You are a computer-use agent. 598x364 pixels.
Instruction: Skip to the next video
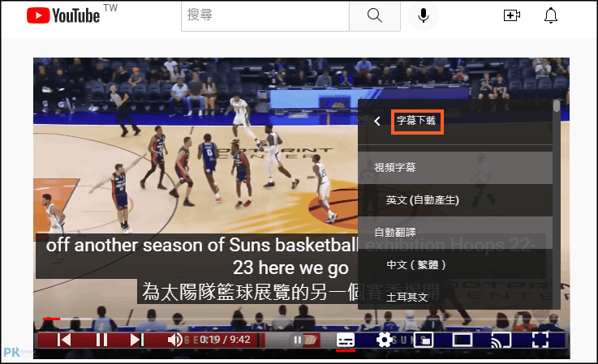tap(137, 340)
